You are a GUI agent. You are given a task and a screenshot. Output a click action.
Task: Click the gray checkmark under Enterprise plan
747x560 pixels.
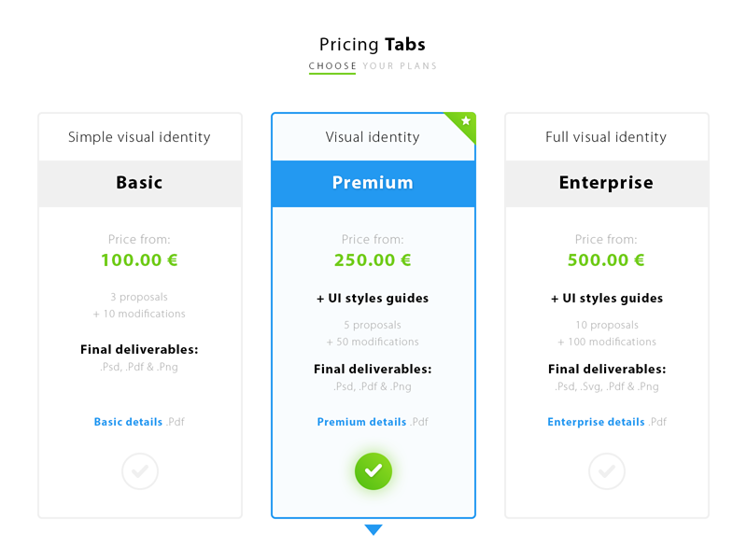[607, 471]
